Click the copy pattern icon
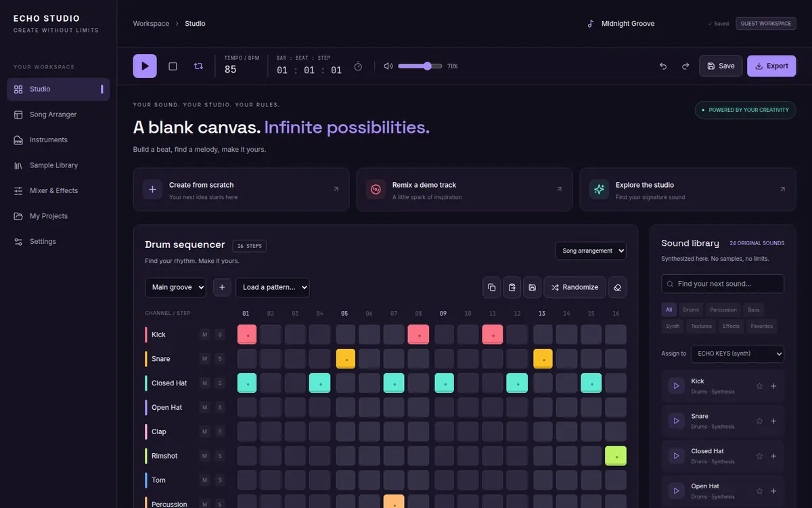The width and height of the screenshot is (812, 508). (x=492, y=287)
